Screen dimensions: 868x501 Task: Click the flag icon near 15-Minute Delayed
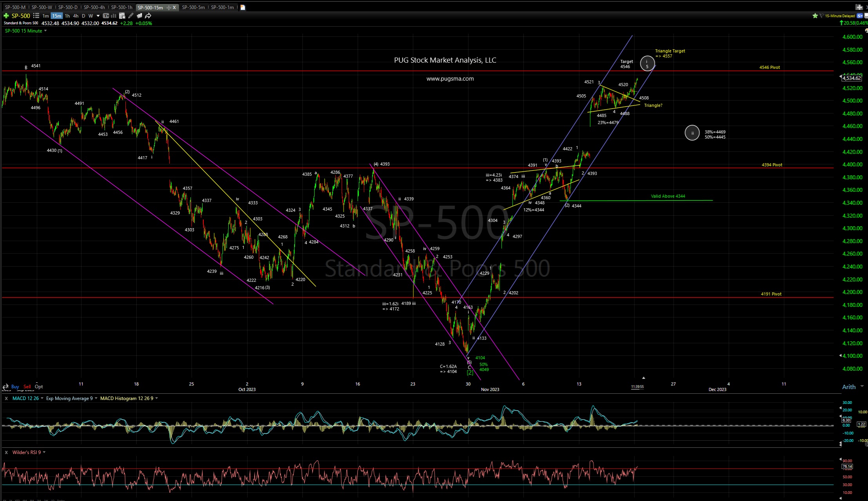point(822,16)
